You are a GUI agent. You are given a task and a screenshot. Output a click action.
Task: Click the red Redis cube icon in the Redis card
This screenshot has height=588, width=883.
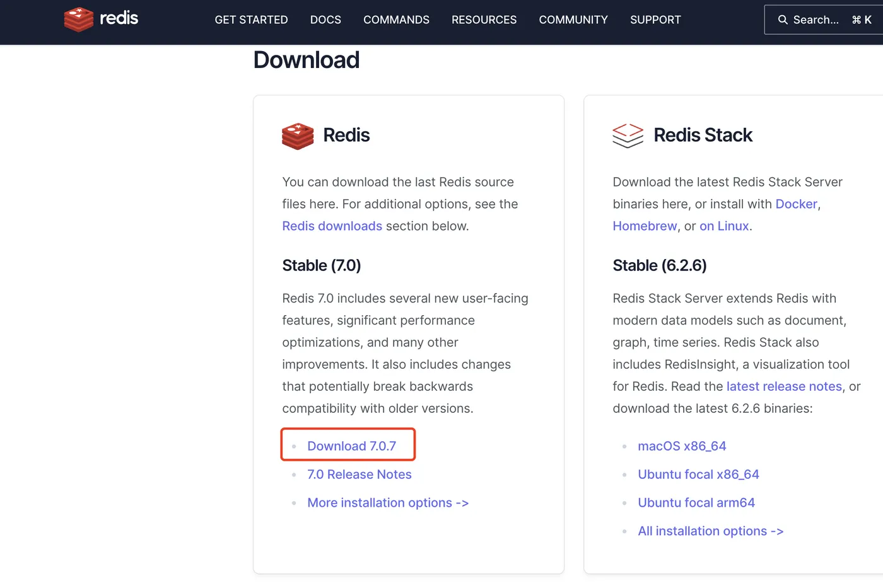(298, 135)
